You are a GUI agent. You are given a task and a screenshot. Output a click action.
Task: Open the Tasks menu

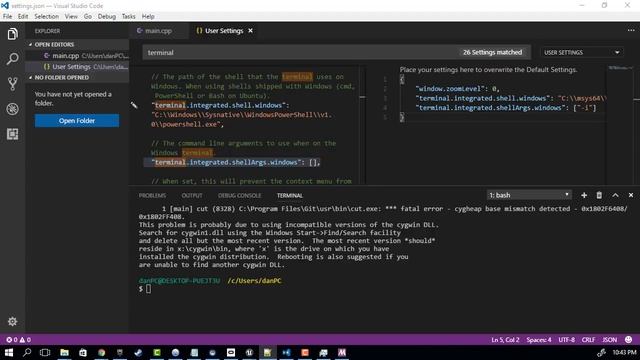129,16
